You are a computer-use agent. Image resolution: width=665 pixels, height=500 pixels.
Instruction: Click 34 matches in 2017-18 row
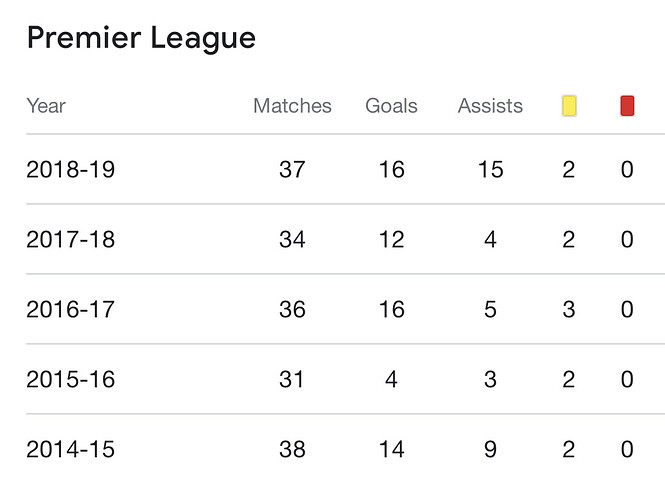click(292, 239)
